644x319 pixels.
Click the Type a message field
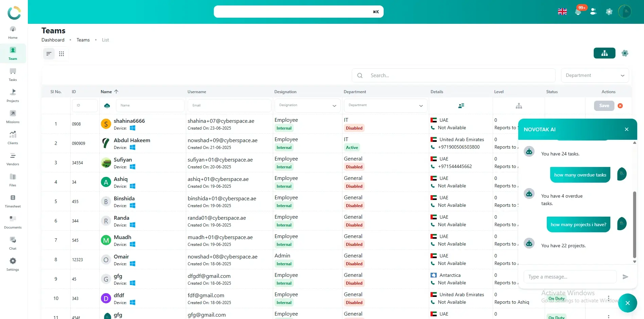coord(570,277)
